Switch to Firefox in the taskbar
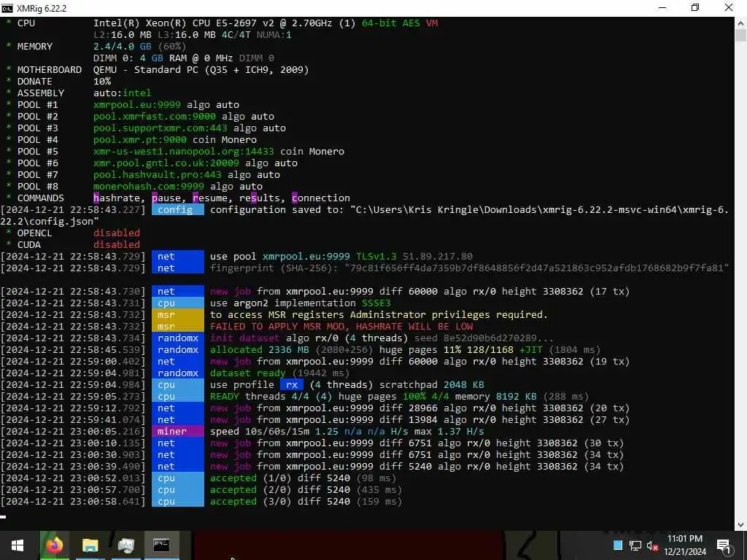The height and width of the screenshot is (560, 747). tap(54, 545)
